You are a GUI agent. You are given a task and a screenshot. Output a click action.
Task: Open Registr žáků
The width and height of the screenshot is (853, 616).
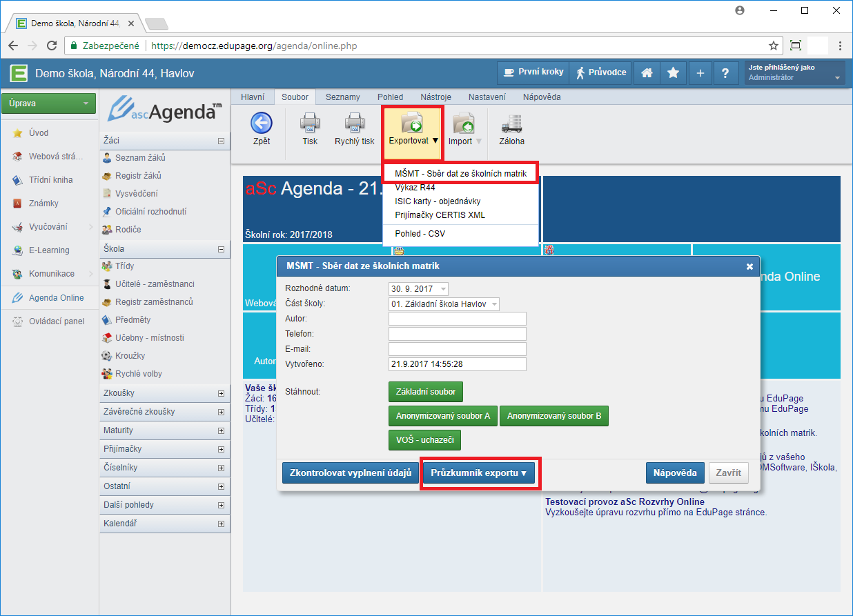coord(138,176)
